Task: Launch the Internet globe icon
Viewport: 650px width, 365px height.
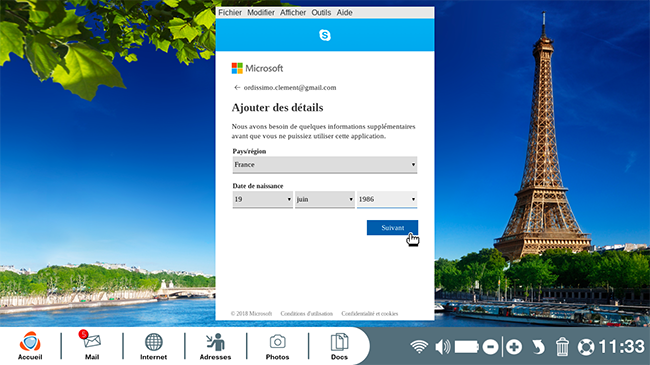Action: 153,346
